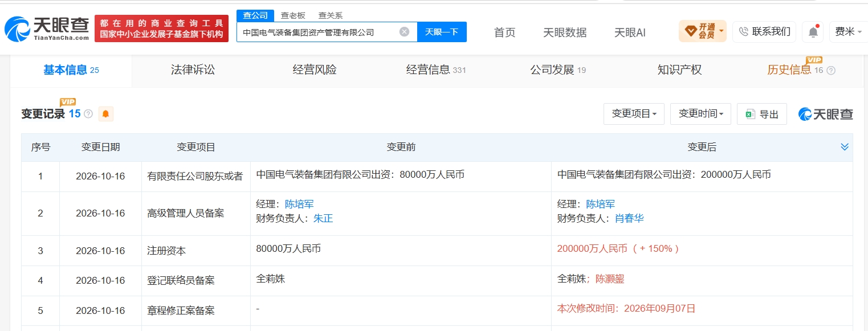Screen dimensions: 868x331
Task: Click the 天眼一下 search button
Action: tap(442, 32)
